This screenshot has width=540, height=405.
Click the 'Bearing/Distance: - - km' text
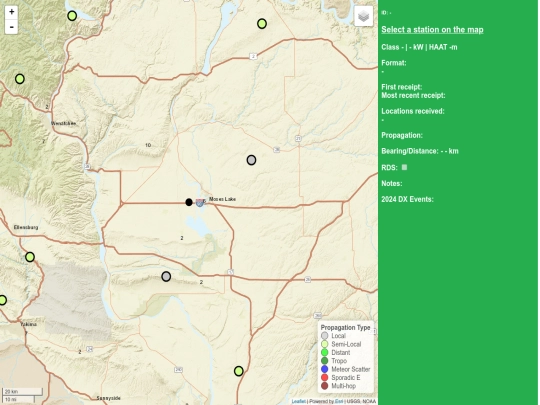tap(420, 151)
